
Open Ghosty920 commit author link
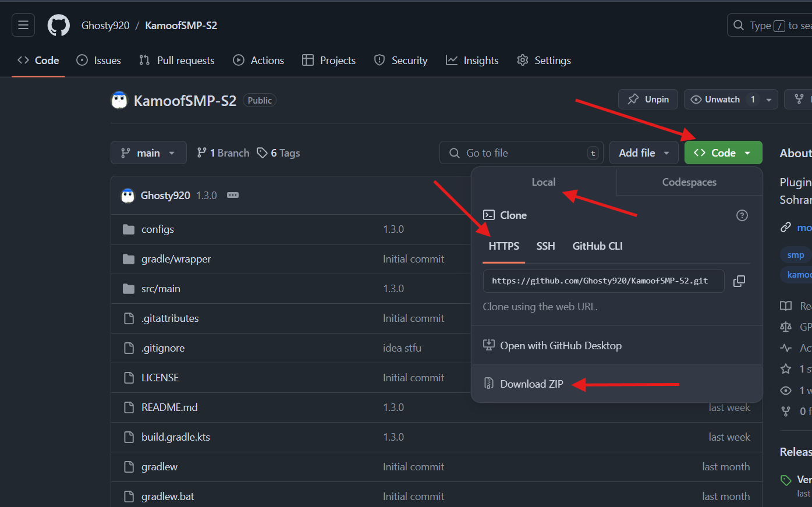(x=165, y=196)
